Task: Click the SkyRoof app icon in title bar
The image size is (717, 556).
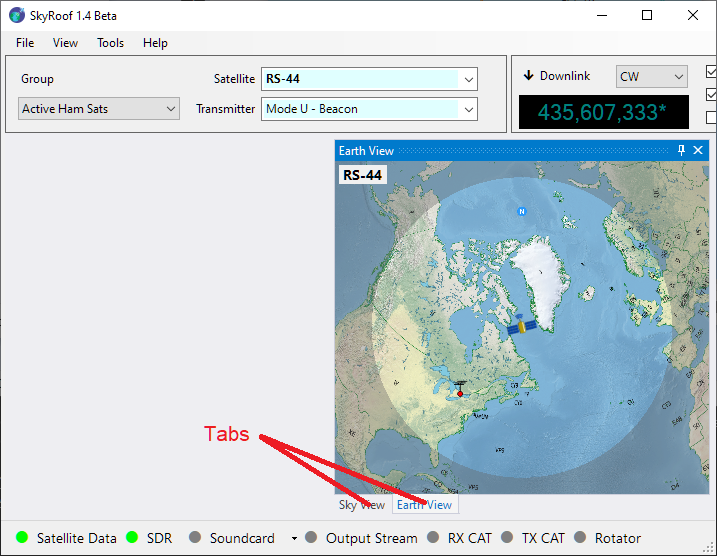Action: click(x=17, y=15)
